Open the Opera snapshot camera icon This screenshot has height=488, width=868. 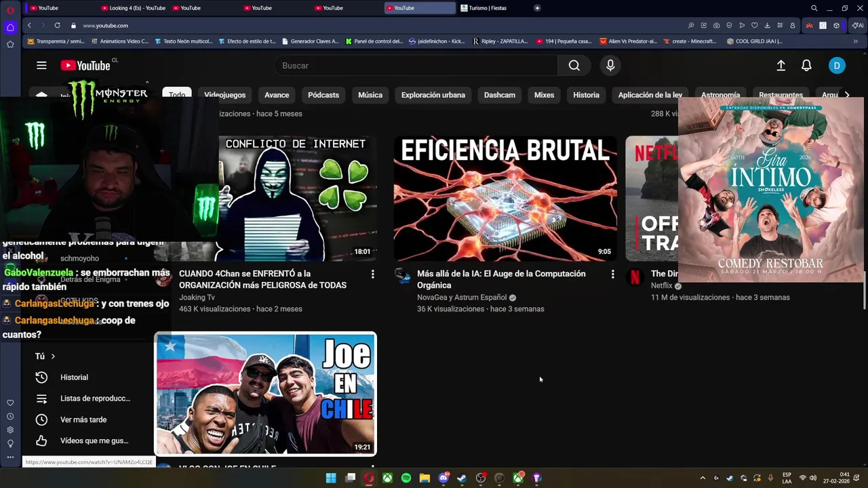[x=716, y=25]
